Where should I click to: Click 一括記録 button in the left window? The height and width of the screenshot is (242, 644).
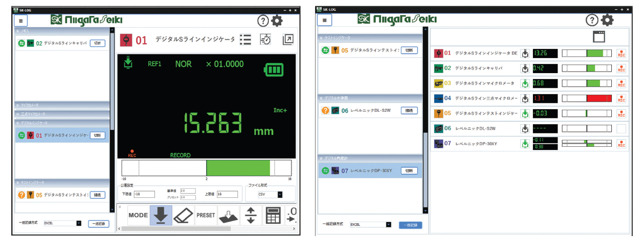point(98,223)
